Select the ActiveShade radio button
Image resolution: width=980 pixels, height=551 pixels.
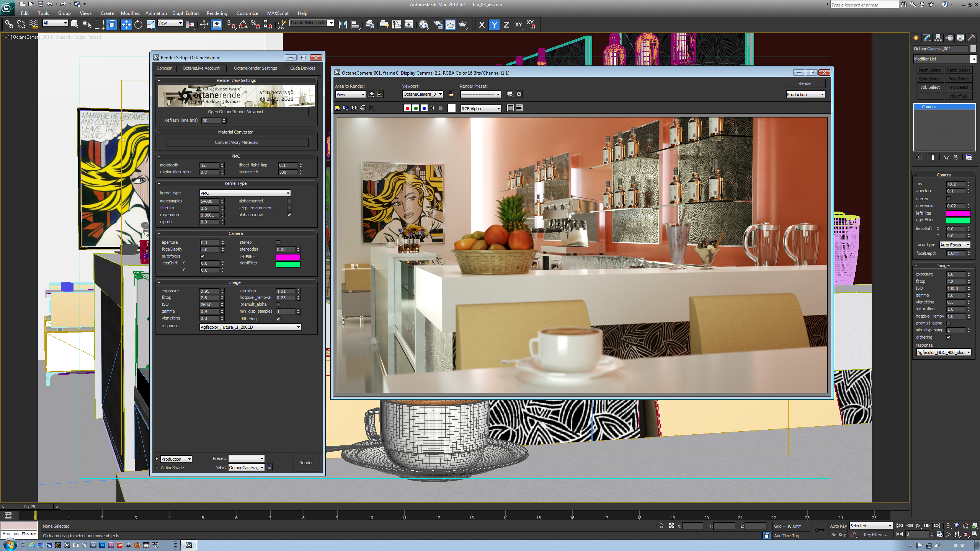click(x=157, y=468)
